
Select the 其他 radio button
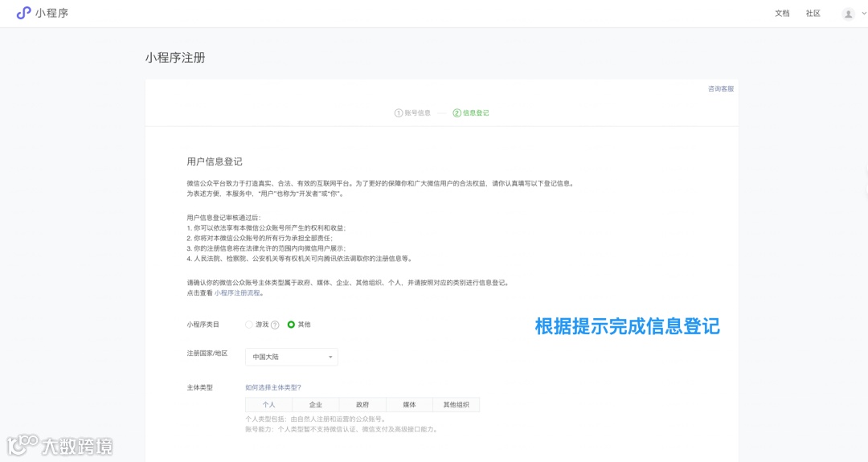coord(291,325)
